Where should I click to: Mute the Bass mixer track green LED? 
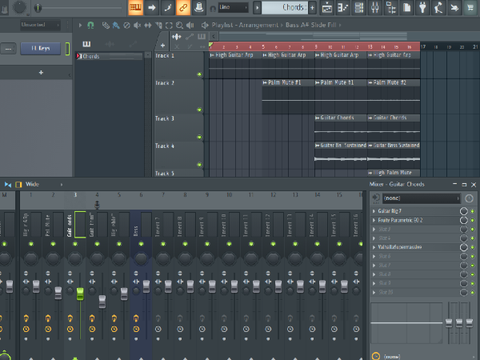coord(141,244)
